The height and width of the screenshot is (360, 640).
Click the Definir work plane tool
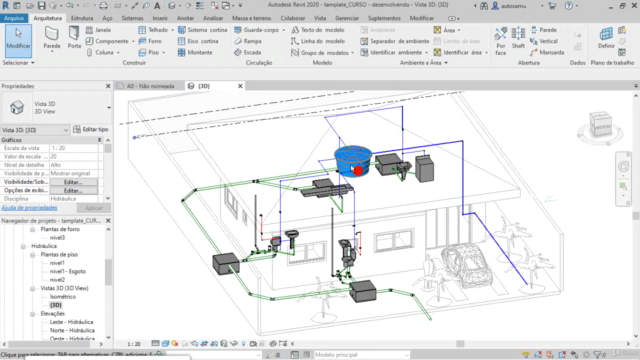[606, 38]
